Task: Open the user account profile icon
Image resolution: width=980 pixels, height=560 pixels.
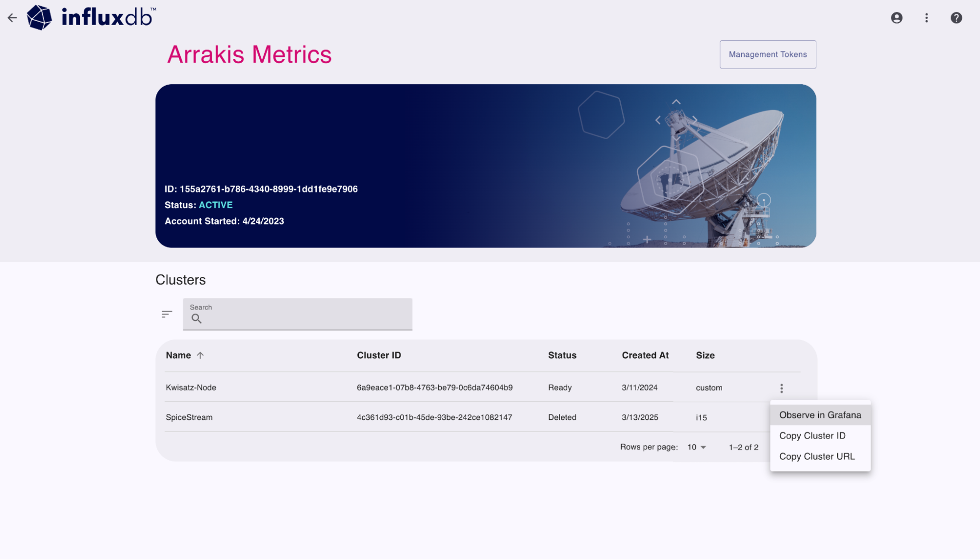Action: (897, 18)
